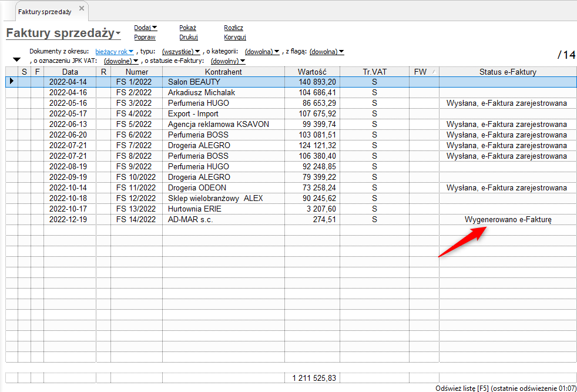Open the z flagą (dowolna) dropdown
The height and width of the screenshot is (392, 577).
327,52
